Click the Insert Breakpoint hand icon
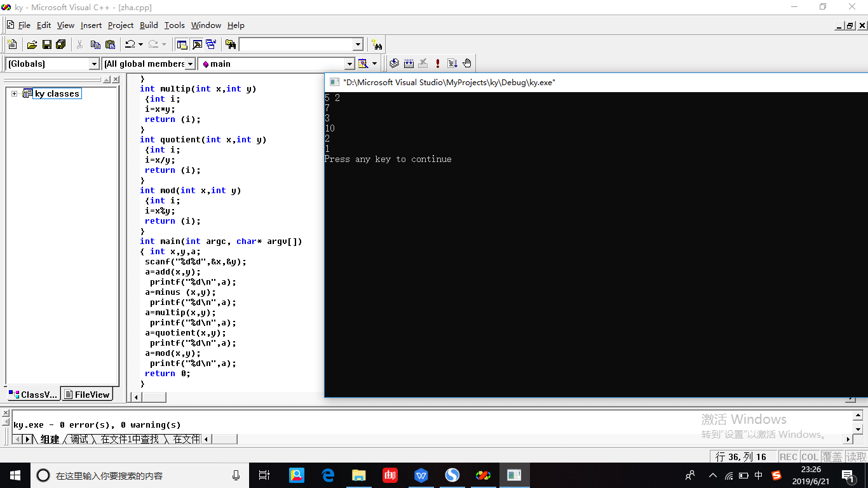The height and width of the screenshot is (488, 868). (x=467, y=64)
